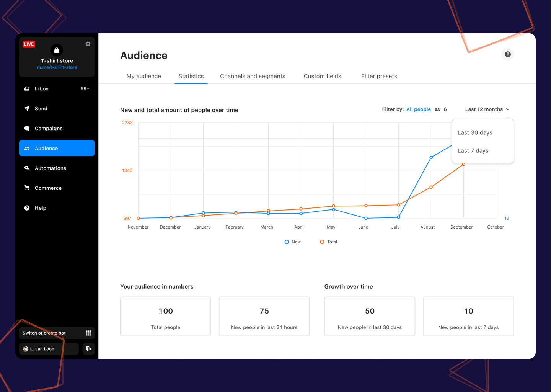This screenshot has width=551, height=392.
Task: Expand the Last 12 months dropdown
Action: pos(487,109)
